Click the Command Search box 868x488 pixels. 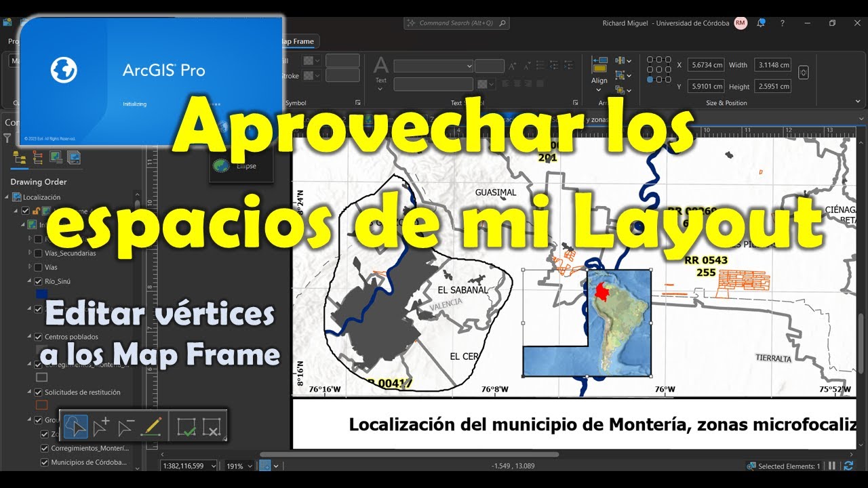(456, 23)
